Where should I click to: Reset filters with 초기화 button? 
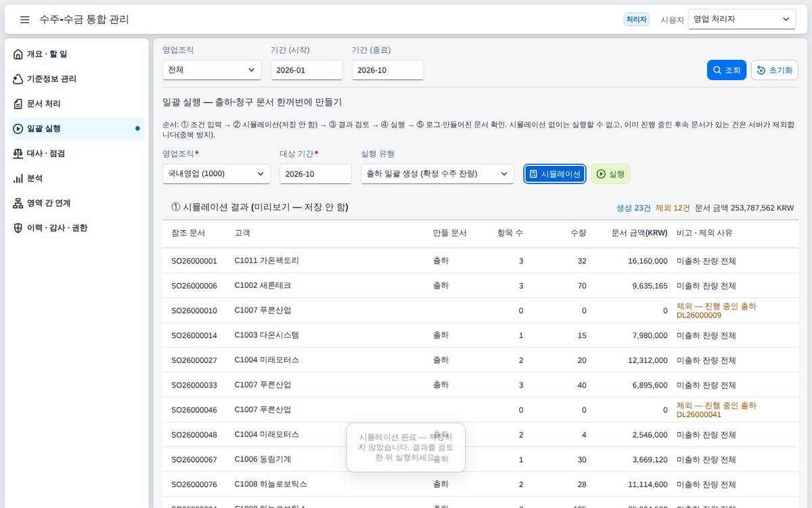[775, 70]
